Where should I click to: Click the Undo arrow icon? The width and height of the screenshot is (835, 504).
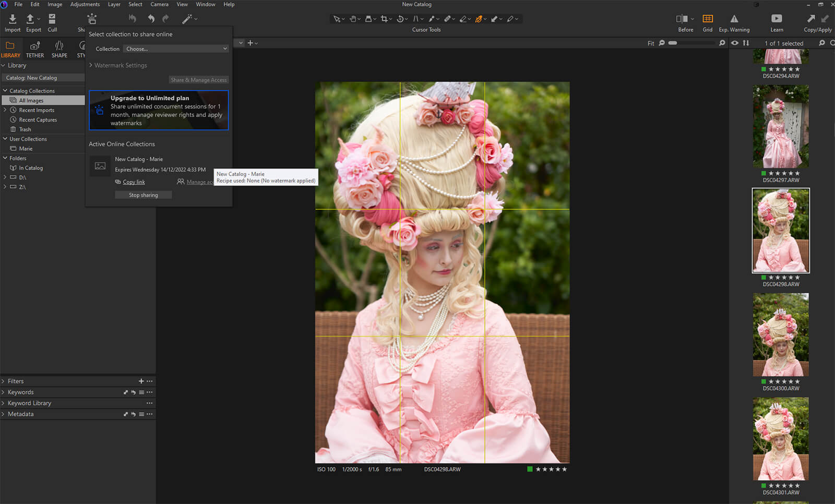[x=151, y=19]
